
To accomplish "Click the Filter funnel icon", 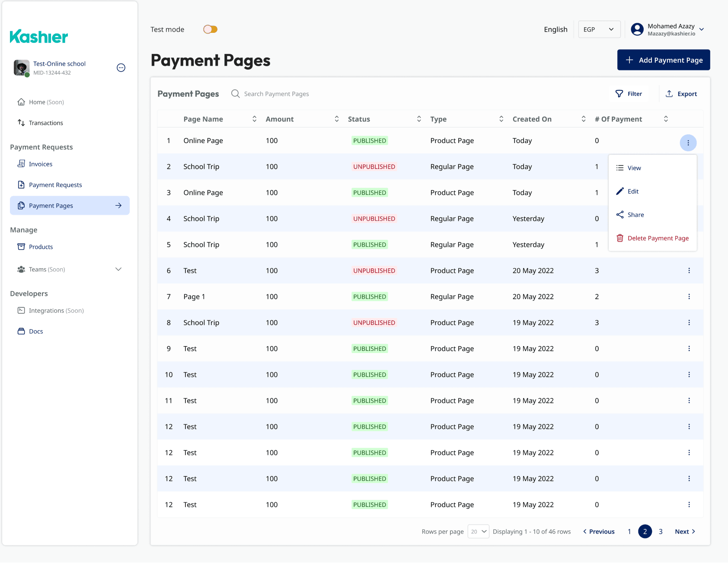I will (619, 94).
